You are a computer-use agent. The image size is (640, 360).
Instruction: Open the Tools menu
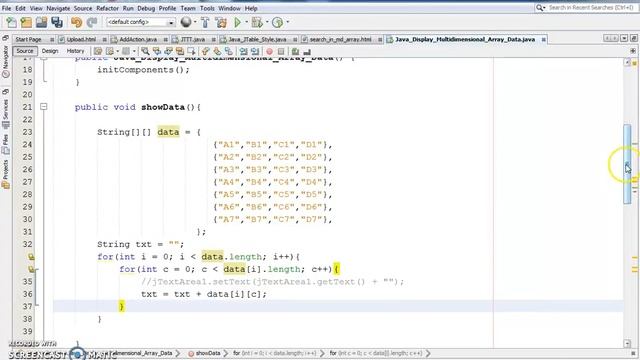[x=207, y=8]
